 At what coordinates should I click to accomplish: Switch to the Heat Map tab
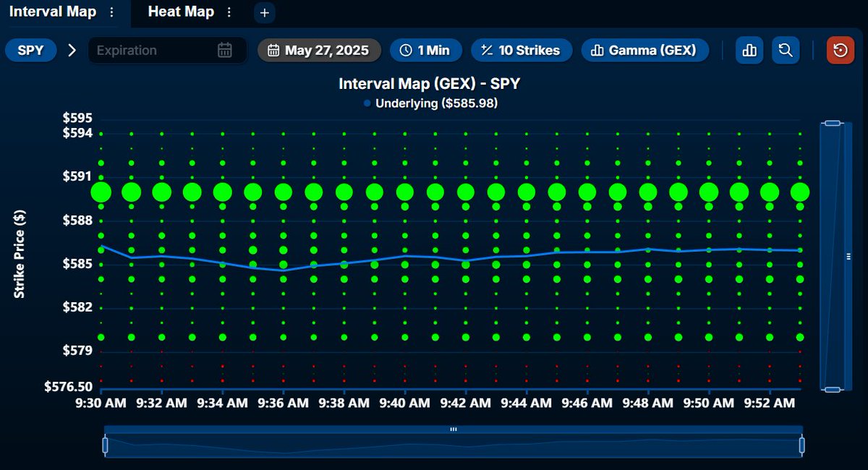pos(181,12)
